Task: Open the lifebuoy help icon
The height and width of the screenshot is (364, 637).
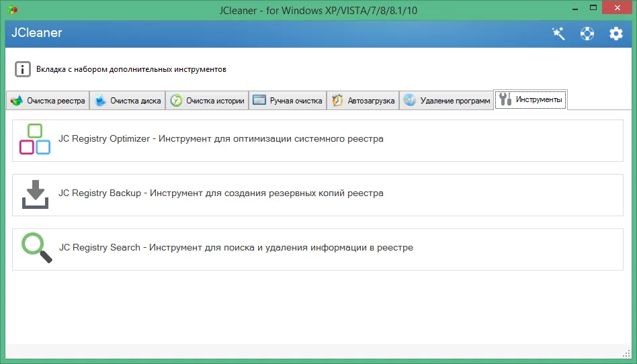Action: (x=587, y=34)
